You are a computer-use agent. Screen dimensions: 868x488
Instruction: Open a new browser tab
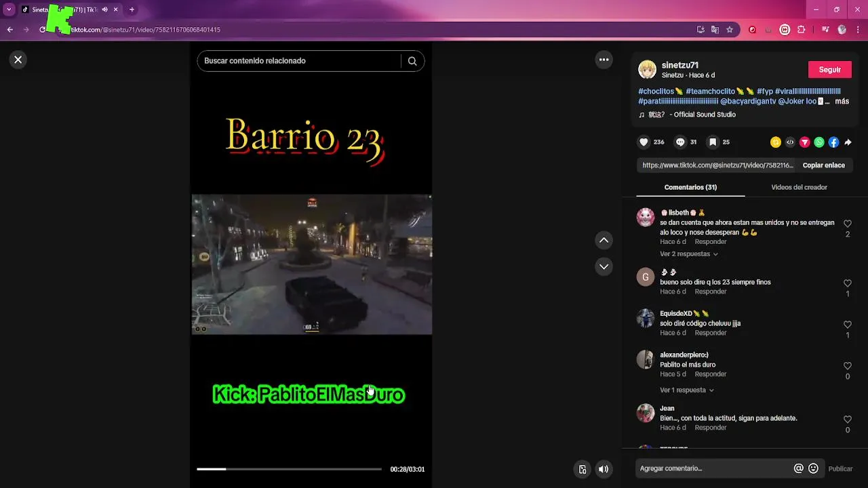click(x=132, y=9)
